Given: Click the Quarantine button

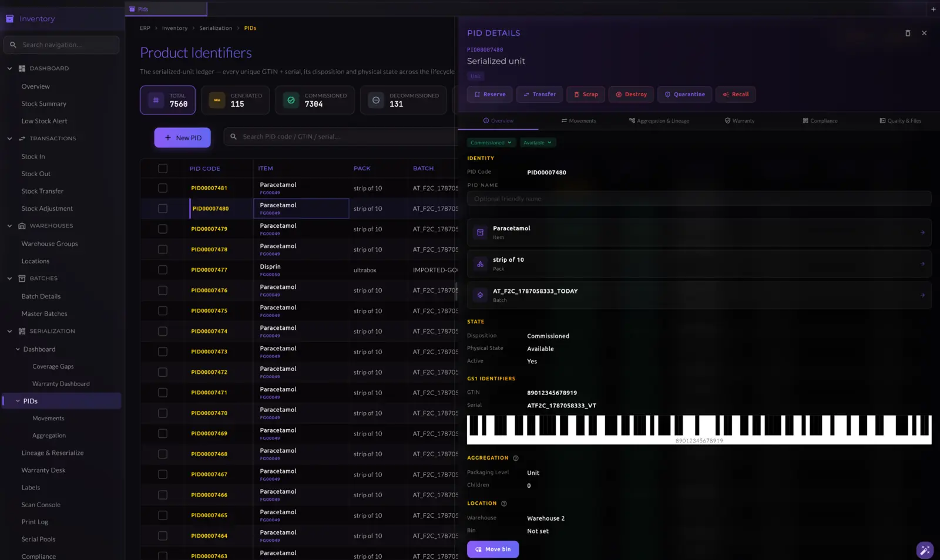Looking at the screenshot, I should (x=684, y=95).
